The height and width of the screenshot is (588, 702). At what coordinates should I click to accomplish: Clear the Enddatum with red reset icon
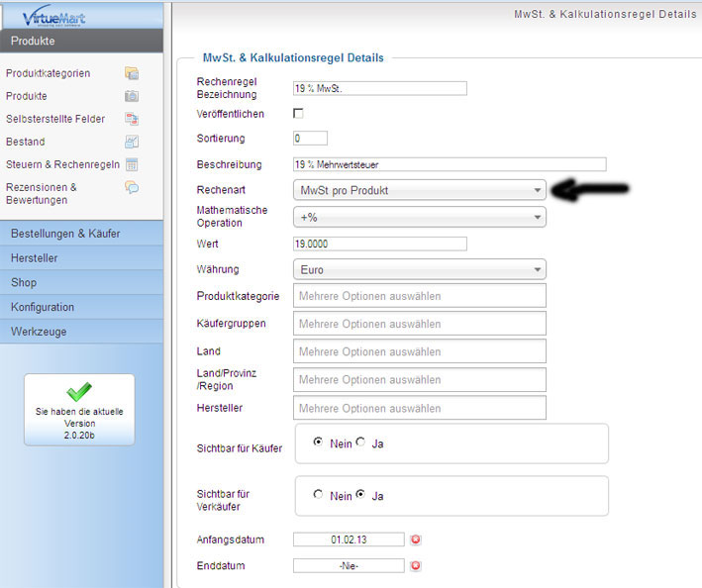pos(416,566)
